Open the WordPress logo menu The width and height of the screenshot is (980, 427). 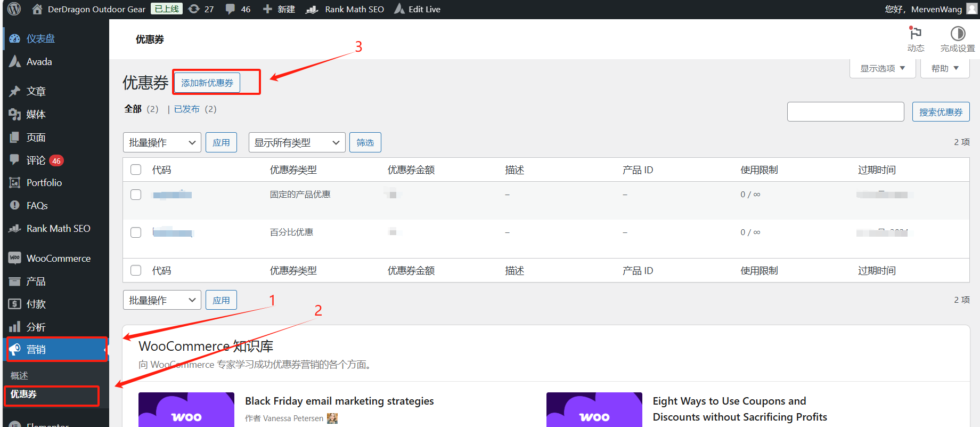(14, 9)
